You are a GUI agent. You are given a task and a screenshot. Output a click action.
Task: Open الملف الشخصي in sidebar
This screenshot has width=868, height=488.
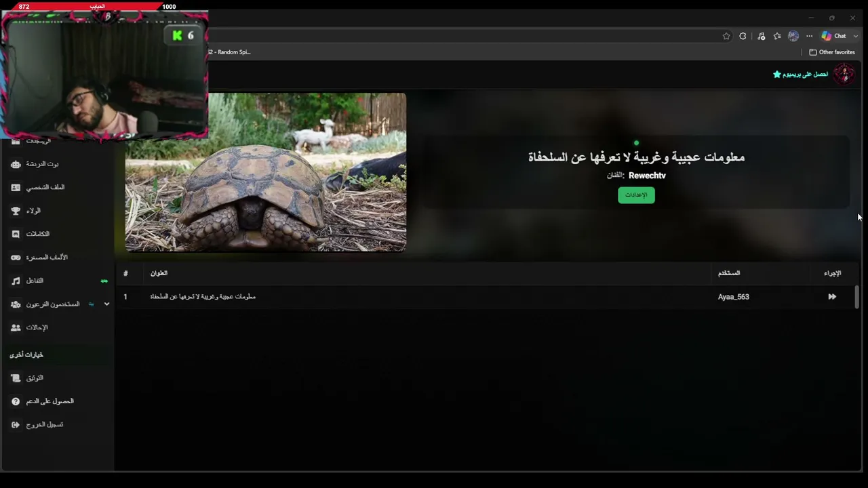45,187
